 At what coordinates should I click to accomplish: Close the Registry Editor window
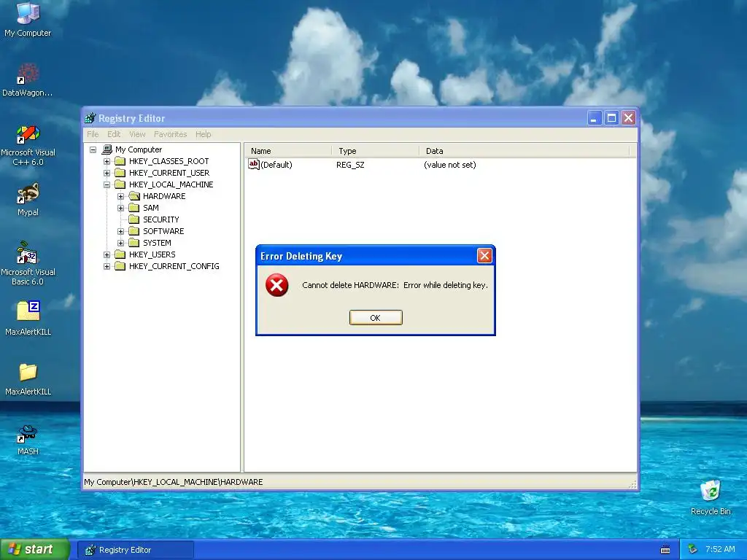(629, 118)
